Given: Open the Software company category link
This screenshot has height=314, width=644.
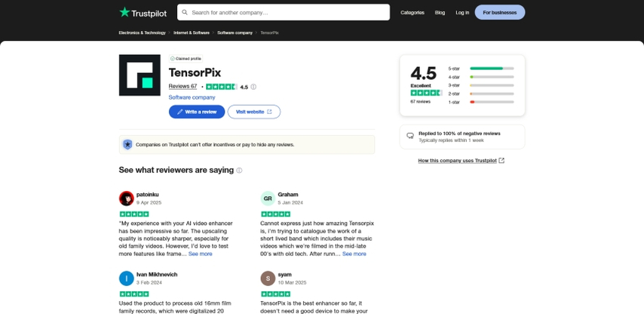Looking at the screenshot, I should (192, 97).
